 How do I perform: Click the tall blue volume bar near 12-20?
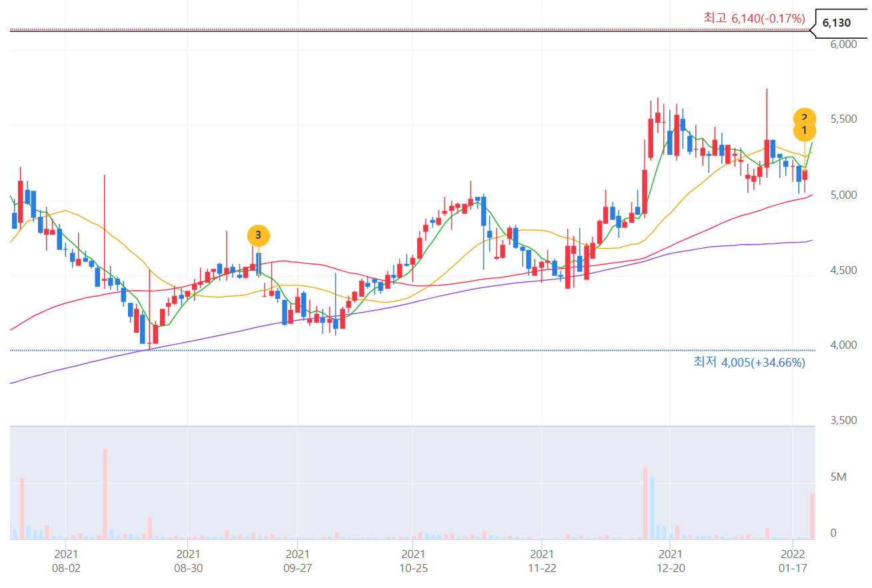[652, 508]
